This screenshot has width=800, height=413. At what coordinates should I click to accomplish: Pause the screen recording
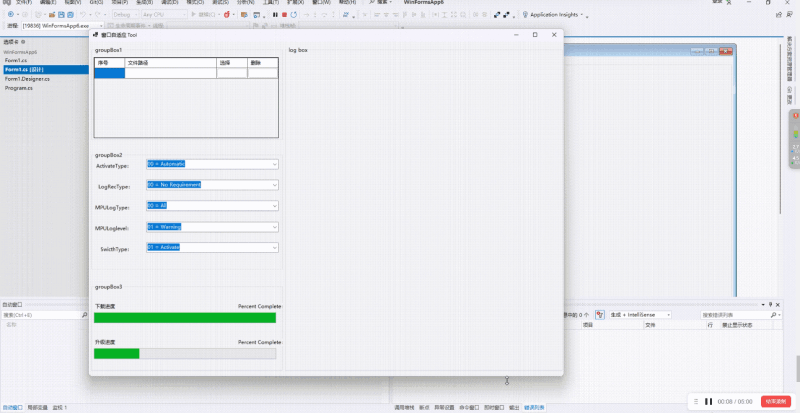click(708, 402)
